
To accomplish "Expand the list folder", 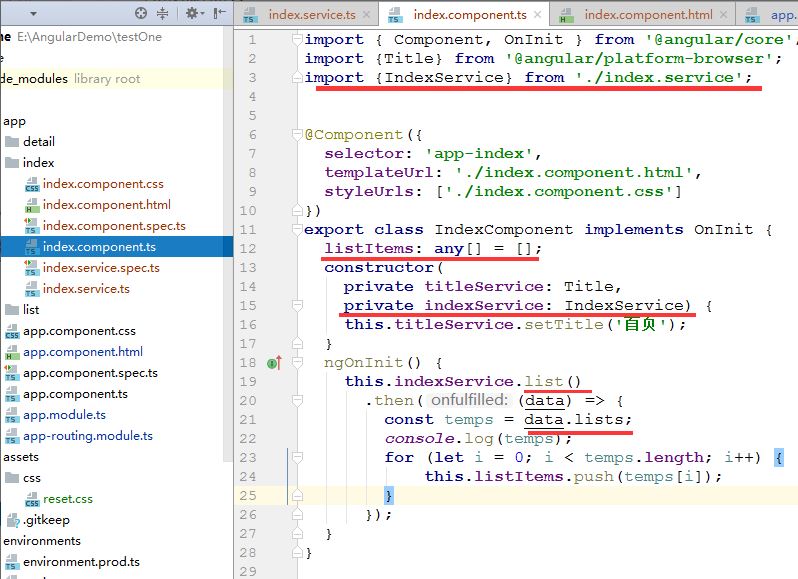I will tap(31, 310).
